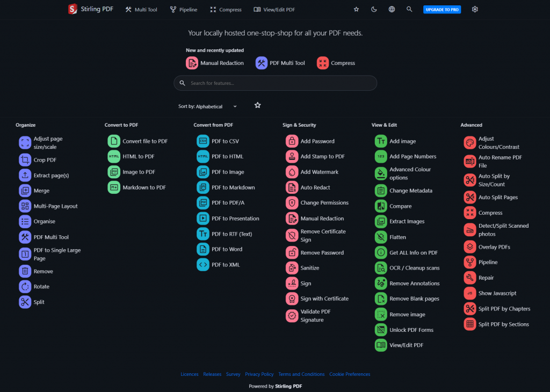Click the Multi-Page Layout icon
Screen dimensions: 550x392
coord(25,206)
